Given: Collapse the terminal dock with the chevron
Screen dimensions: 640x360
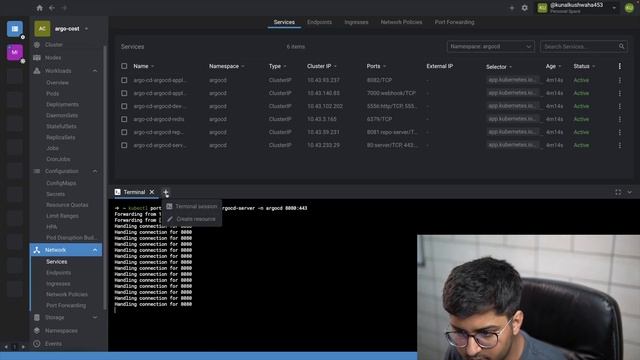Looking at the screenshot, I should pos(630,192).
